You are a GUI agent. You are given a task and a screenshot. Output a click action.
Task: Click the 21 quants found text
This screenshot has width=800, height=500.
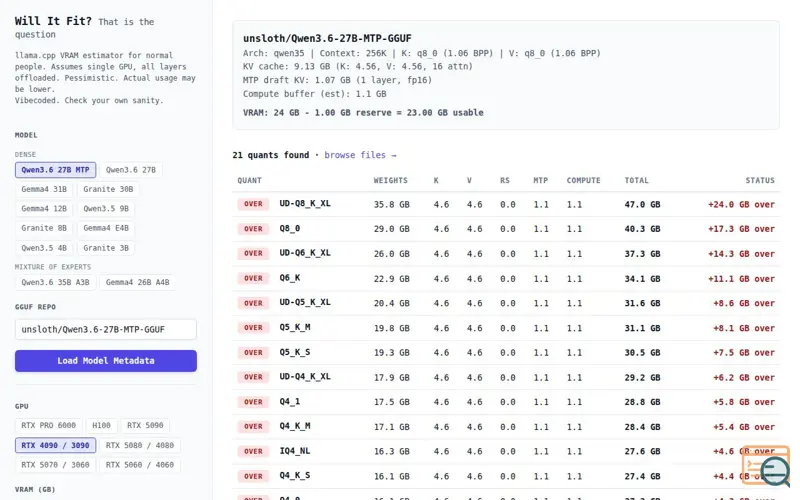pyautogui.click(x=270, y=155)
